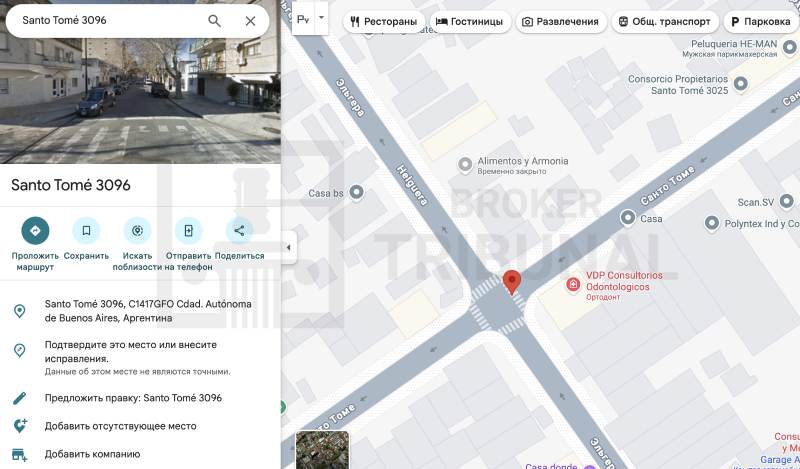Click the Отправить на телефон icon
Screen dimensions: 800x469
[188, 231]
